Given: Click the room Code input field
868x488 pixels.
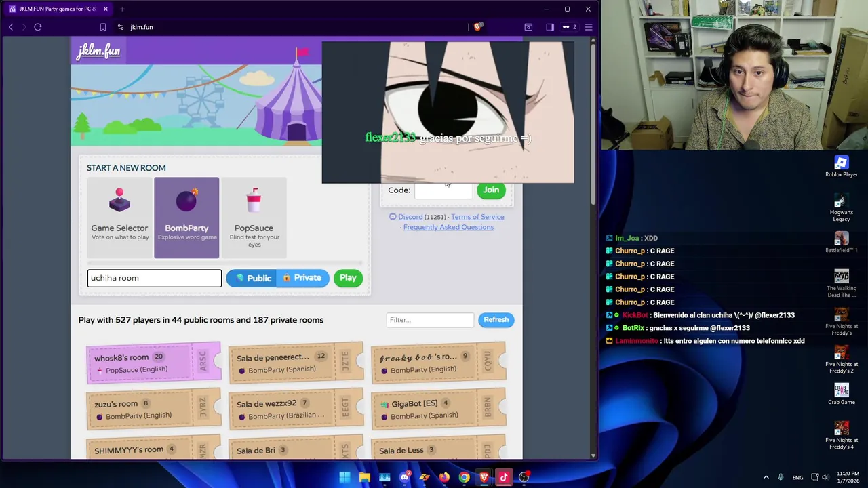Looking at the screenshot, I should pyautogui.click(x=443, y=190).
